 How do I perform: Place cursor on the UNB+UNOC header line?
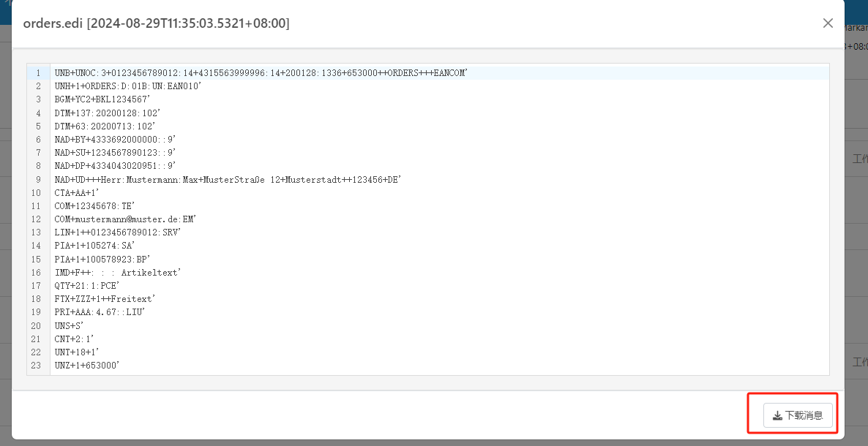point(261,73)
